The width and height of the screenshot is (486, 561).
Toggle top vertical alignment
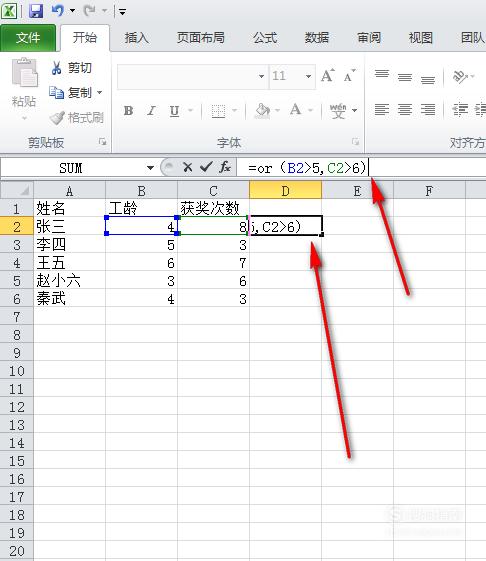[x=382, y=75]
